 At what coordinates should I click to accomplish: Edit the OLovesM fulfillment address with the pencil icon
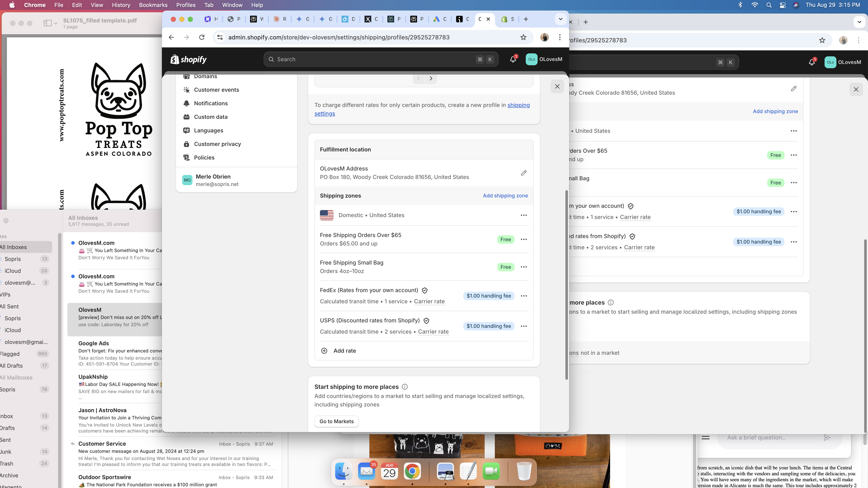pos(523,173)
